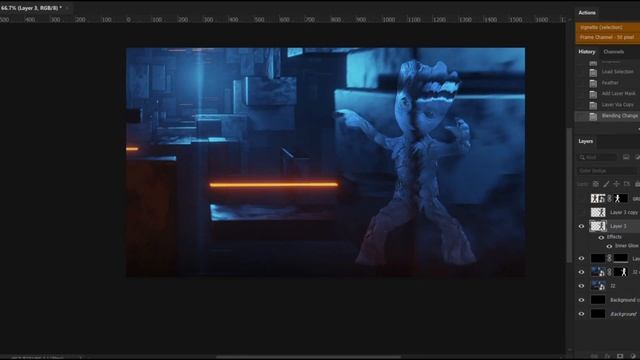Viewport: 640px width, 360px height.
Task: Toggle Effects visibility under Layer 3
Action: pos(601,237)
